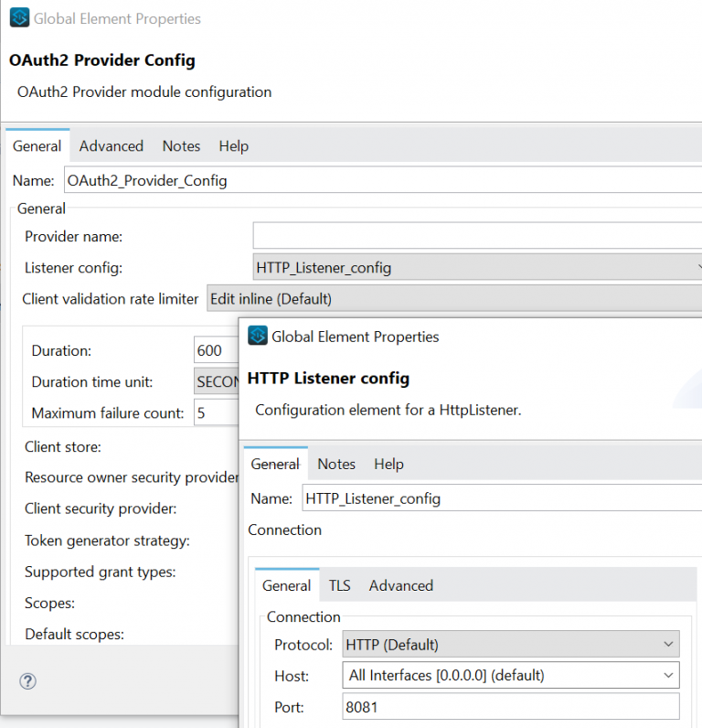Screen dimensions: 702x728
Task: Expand the Listener config dropdown
Action: point(475,268)
